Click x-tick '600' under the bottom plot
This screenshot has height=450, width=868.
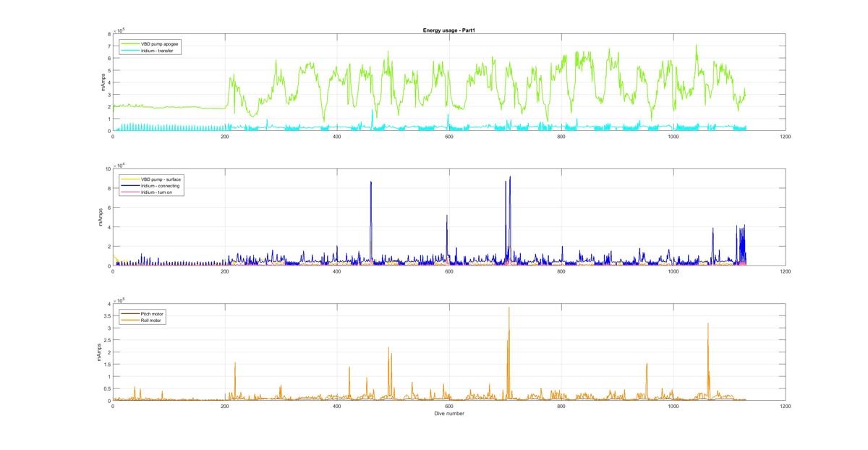click(x=449, y=406)
